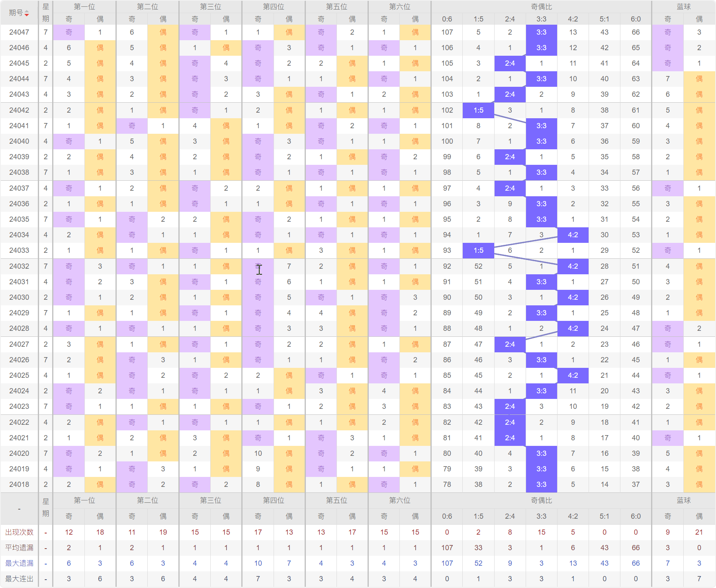
Task: Click highlighted 3:3 cell in row 24047
Action: click(541, 32)
